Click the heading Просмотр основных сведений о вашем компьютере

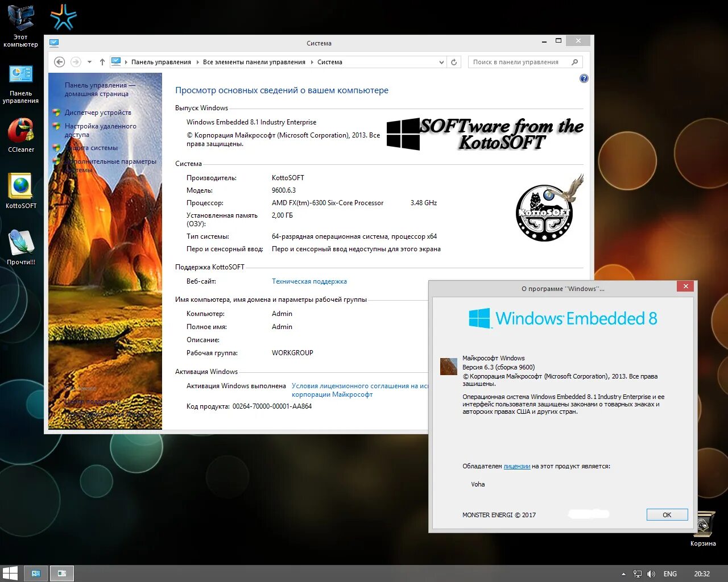[x=282, y=90]
